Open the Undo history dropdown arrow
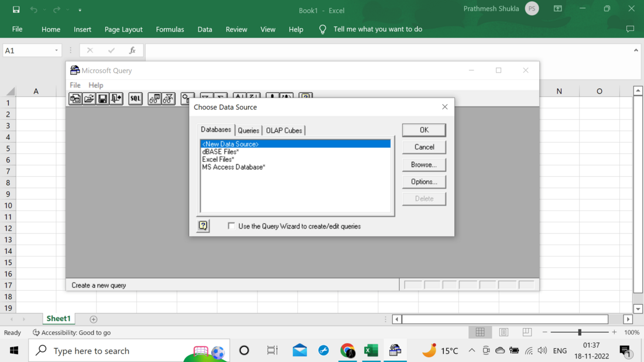Viewport: 644px width, 362px height. pyautogui.click(x=44, y=9)
